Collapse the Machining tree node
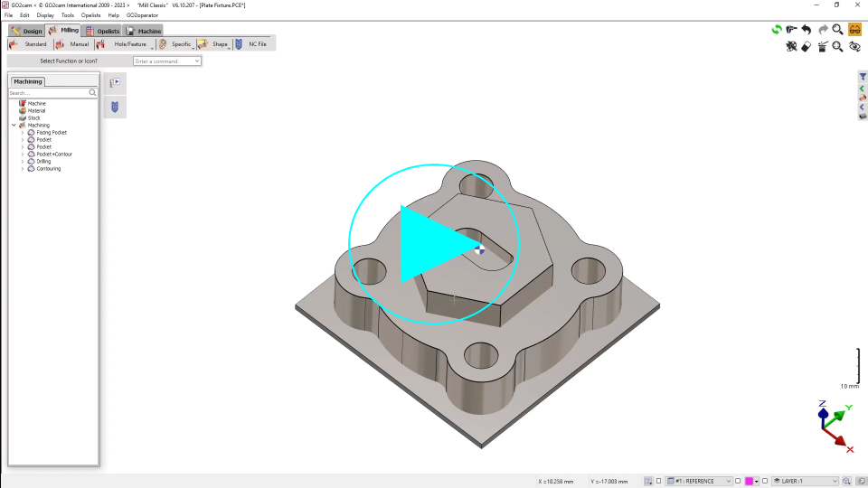Image resolution: width=868 pixels, height=488 pixels. [14, 126]
